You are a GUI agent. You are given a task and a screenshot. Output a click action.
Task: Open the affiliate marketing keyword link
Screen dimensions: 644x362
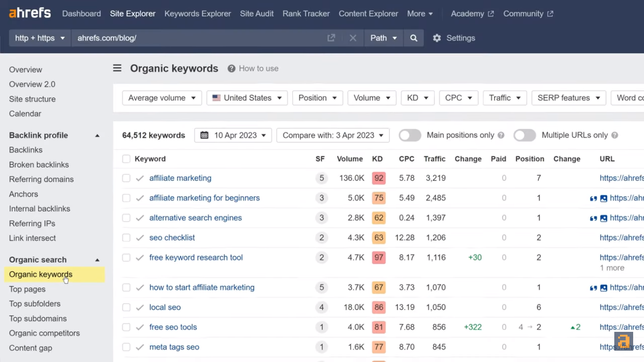(180, 178)
